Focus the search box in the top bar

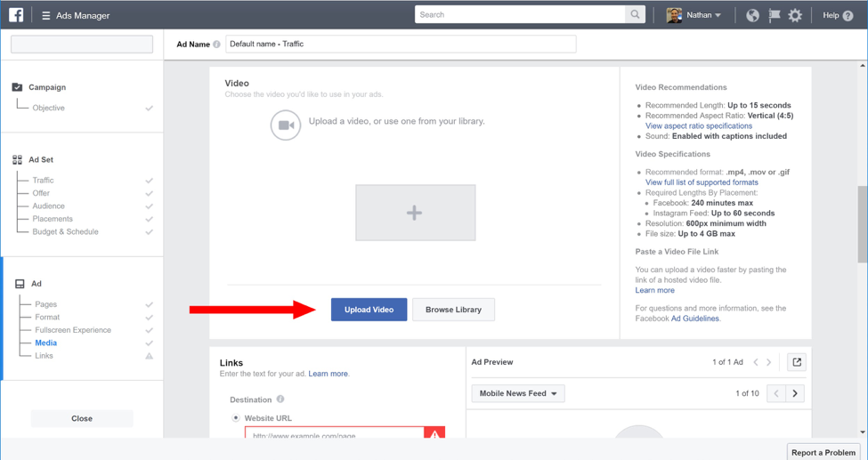point(521,14)
